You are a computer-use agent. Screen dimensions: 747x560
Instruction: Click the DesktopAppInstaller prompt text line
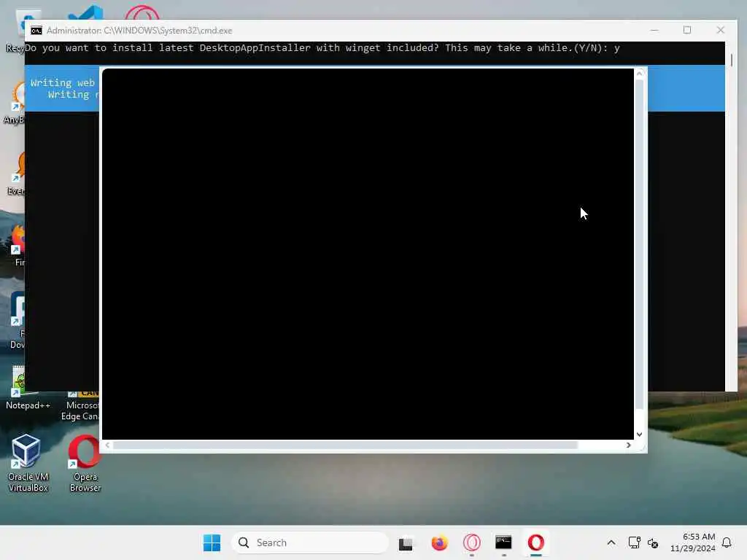tap(322, 47)
